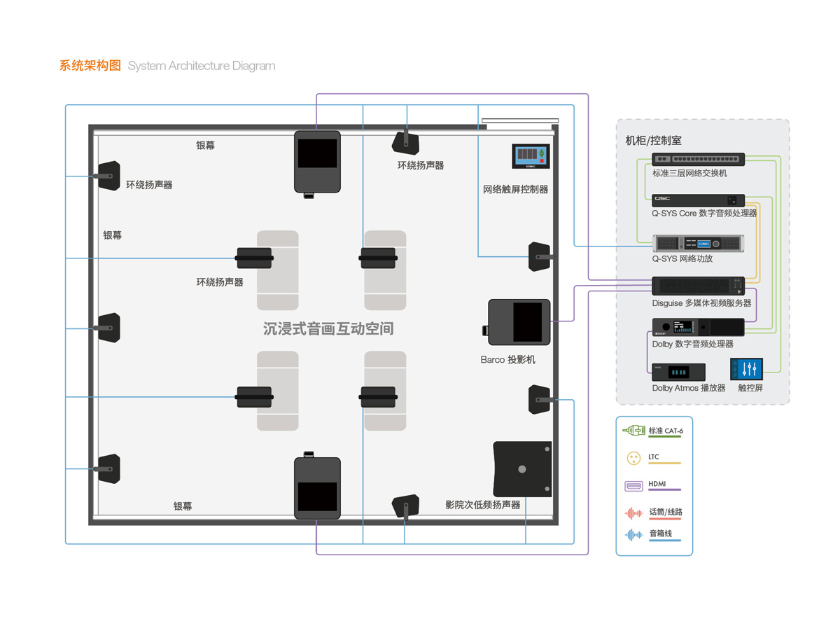Click the 机柜/控制室 heading
The height and width of the screenshot is (619, 840).
(653, 141)
